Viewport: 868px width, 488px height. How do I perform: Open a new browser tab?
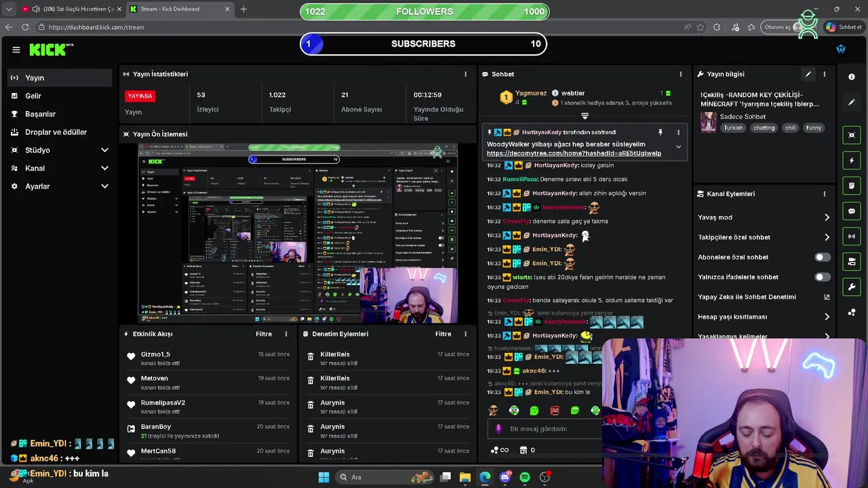[x=243, y=9]
